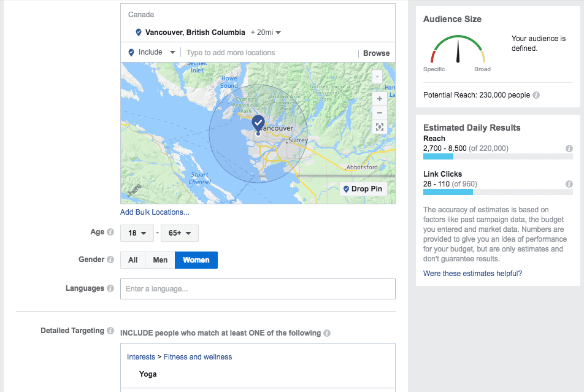
Task: Click the Enter a language input field
Action: (258, 288)
